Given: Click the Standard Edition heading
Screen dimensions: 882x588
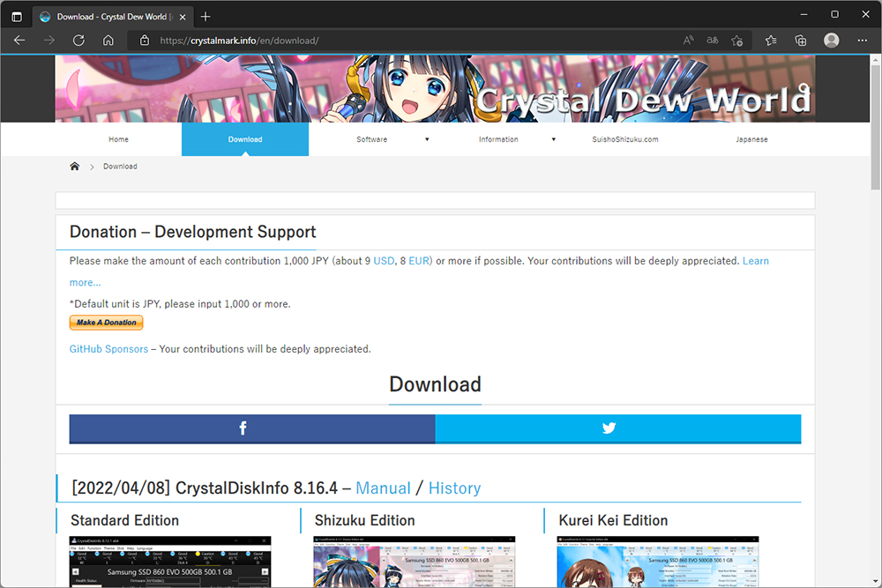Looking at the screenshot, I should (x=124, y=520).
